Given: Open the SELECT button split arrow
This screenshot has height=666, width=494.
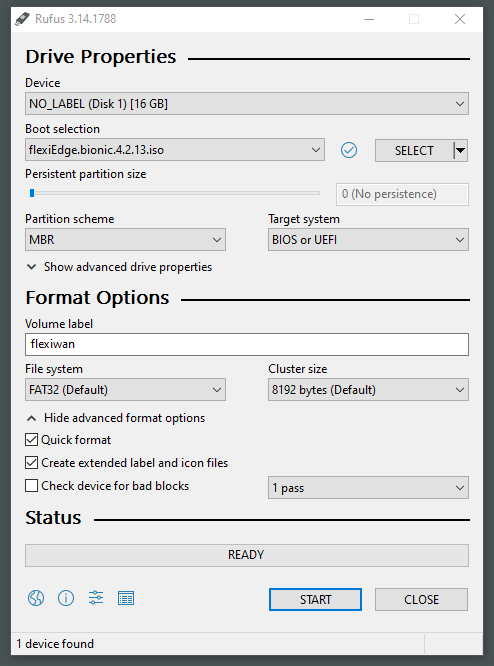Looking at the screenshot, I should click(x=460, y=150).
